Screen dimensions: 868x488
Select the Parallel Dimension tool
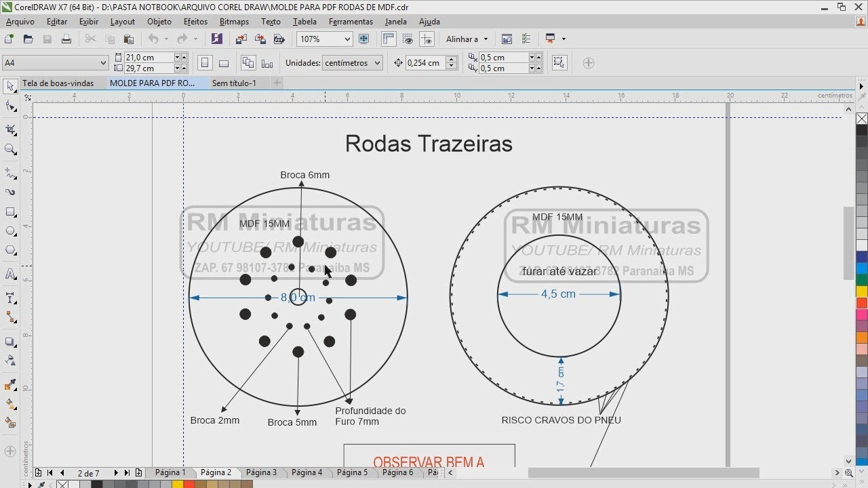point(10,298)
